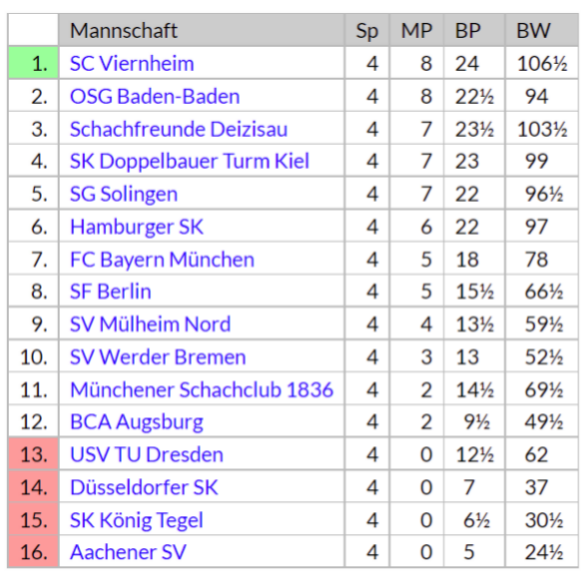Open USV TU Dresden team page
584x580 pixels.
point(147,455)
